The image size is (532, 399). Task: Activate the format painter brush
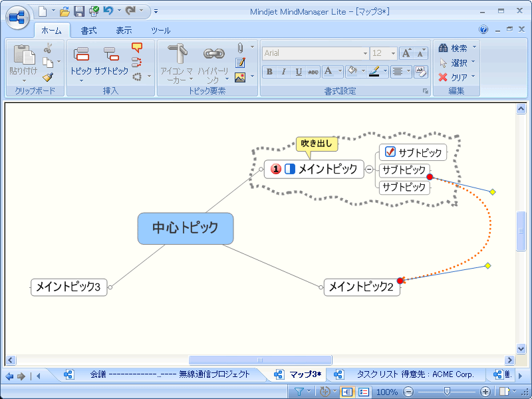[48, 77]
